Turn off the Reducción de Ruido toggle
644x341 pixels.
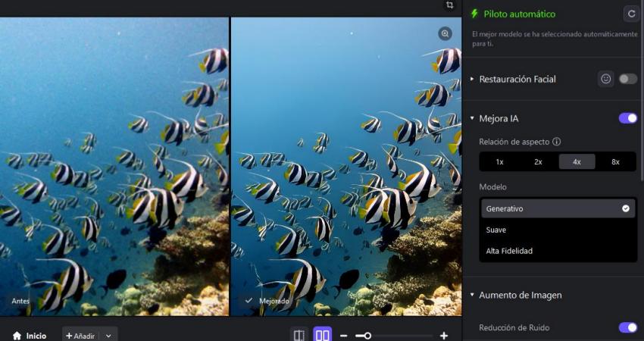627,327
